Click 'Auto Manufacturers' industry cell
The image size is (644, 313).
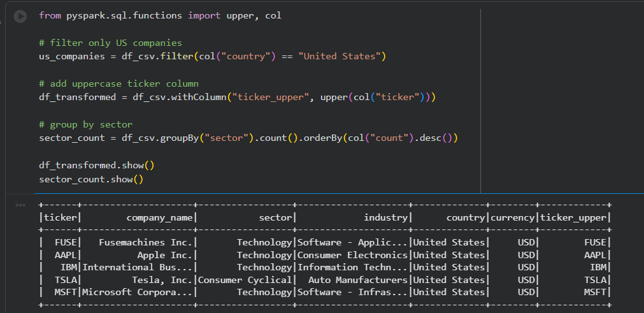(358, 280)
